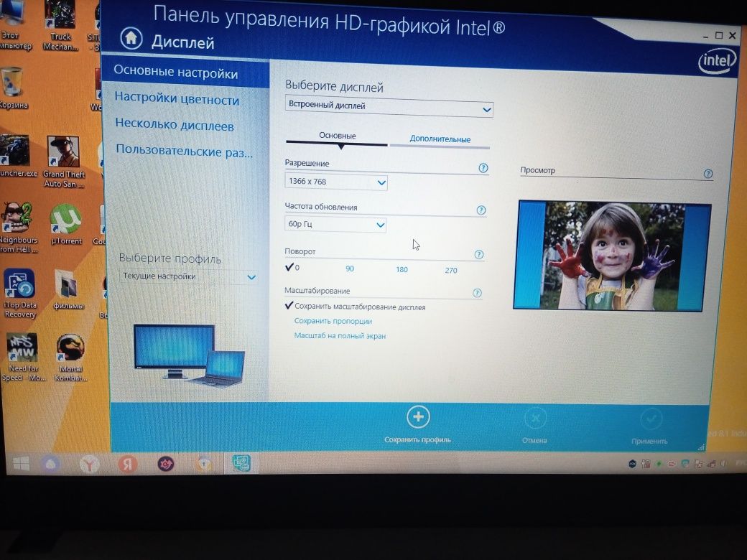Open Neighbours from Hell desktop icon
The height and width of the screenshot is (560, 747).
18,228
